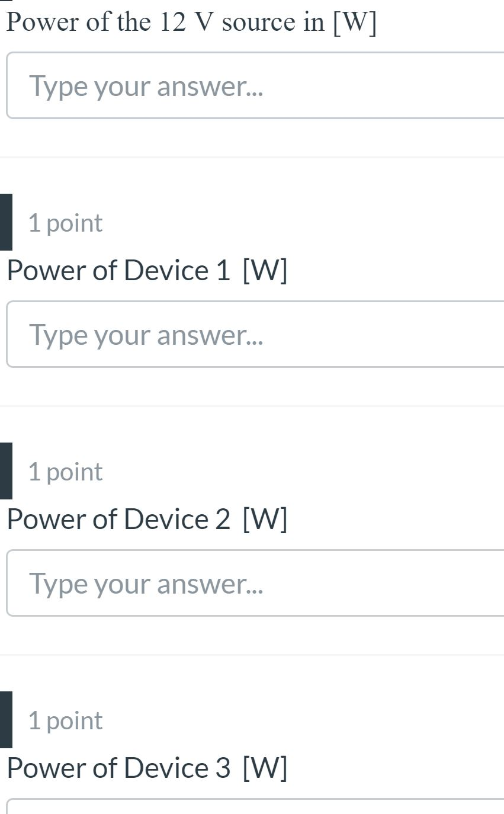
Task: Click the dark marker bar beside Device 3 question
Action: 5,720
